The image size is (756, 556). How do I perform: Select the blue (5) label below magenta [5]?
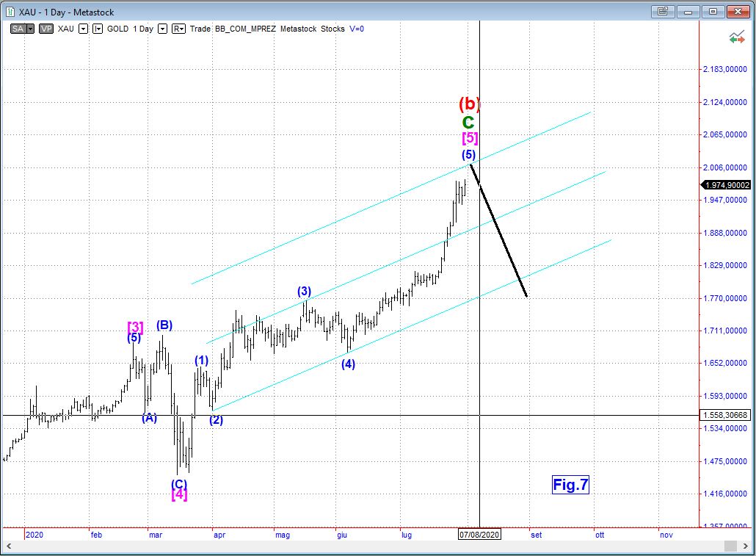(468, 155)
